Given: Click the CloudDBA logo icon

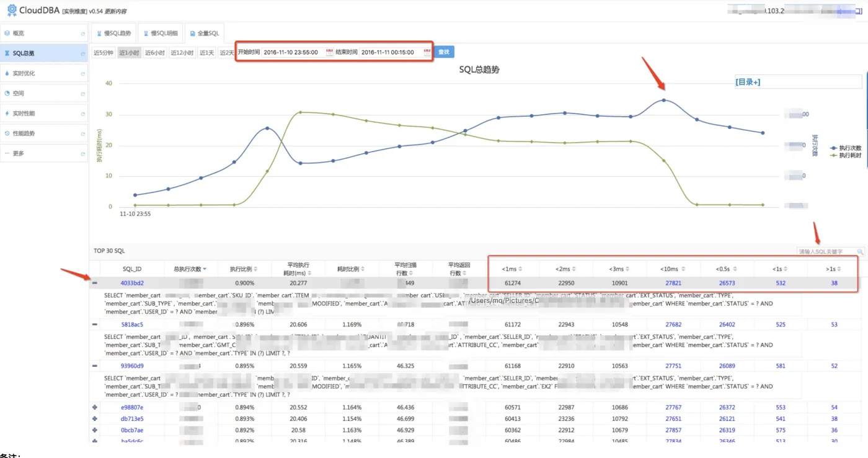Looking at the screenshot, I should [12, 10].
